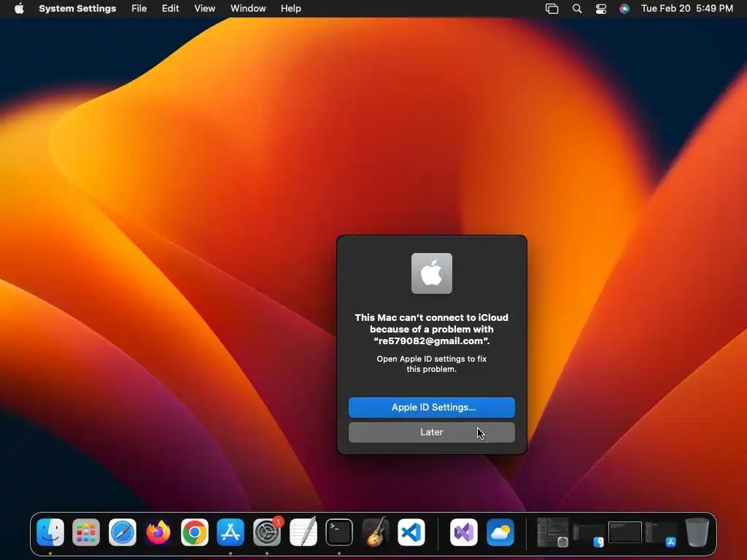Viewport: 747px width, 560px height.
Task: Launch Google Chrome from the Dock
Action: click(194, 532)
